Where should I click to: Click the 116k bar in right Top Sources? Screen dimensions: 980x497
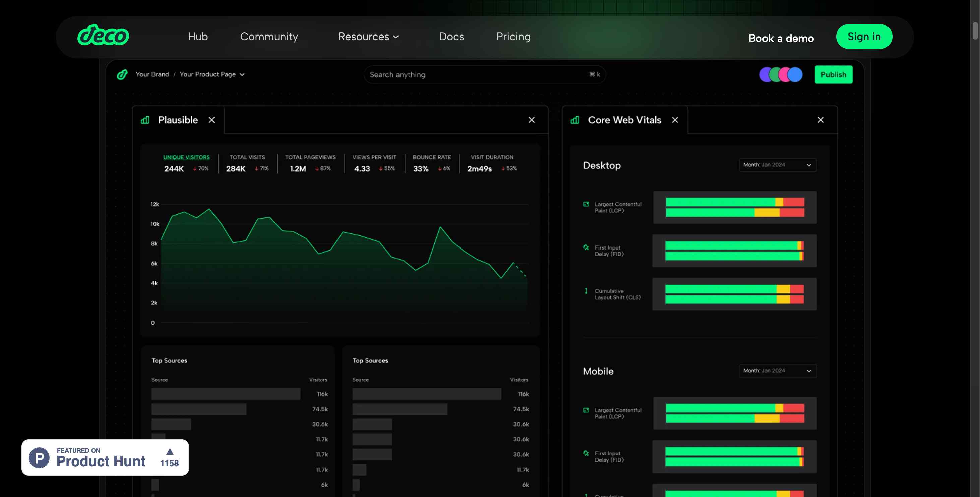pos(426,394)
